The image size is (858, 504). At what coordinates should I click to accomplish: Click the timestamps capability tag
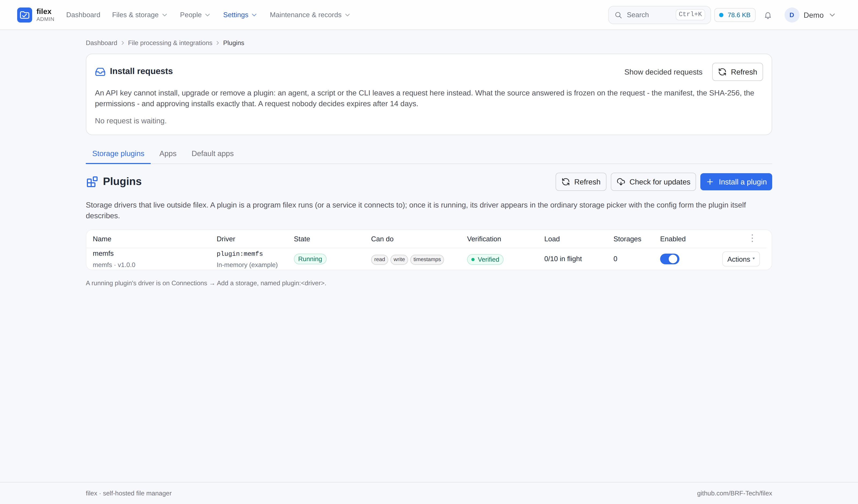point(427,260)
